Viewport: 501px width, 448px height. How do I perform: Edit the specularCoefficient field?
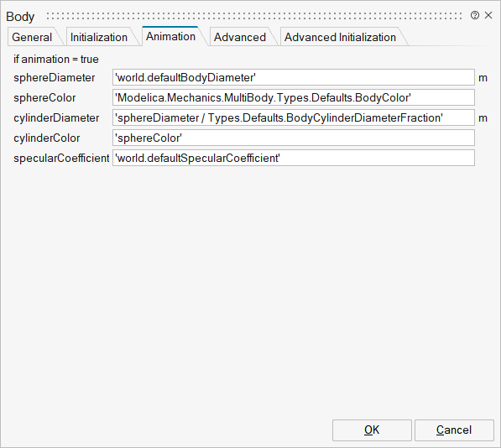click(x=294, y=158)
